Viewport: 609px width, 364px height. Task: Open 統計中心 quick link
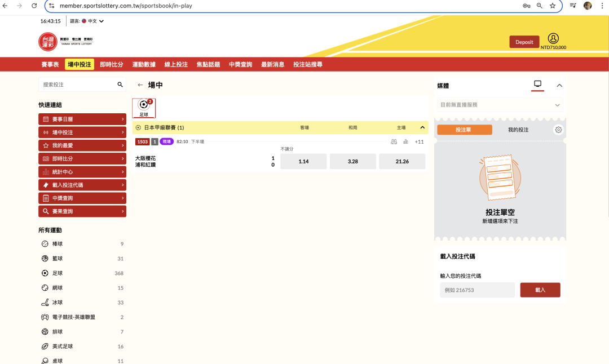click(x=82, y=172)
